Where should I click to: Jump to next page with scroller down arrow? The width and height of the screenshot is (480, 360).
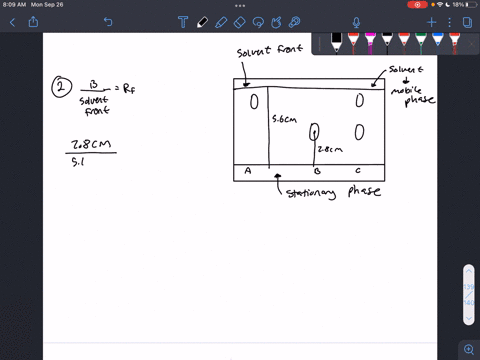(x=469, y=318)
